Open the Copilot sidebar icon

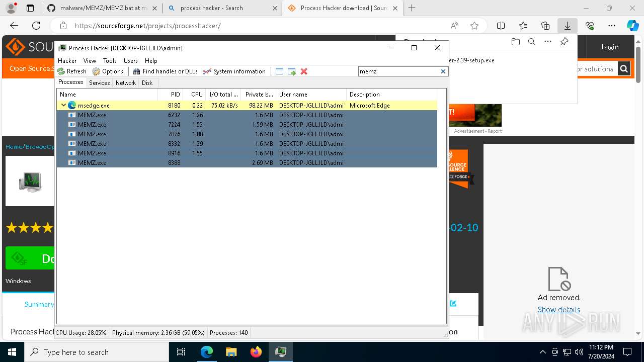pos(633,26)
